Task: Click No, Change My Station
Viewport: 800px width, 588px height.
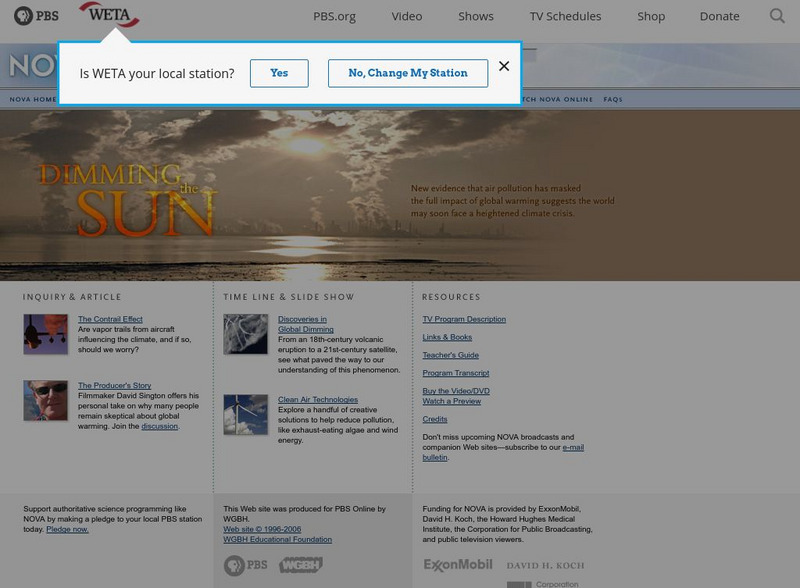Action: 407,73
